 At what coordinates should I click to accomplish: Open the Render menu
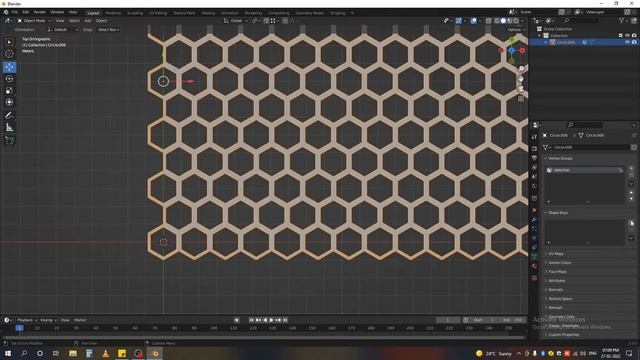pyautogui.click(x=40, y=12)
